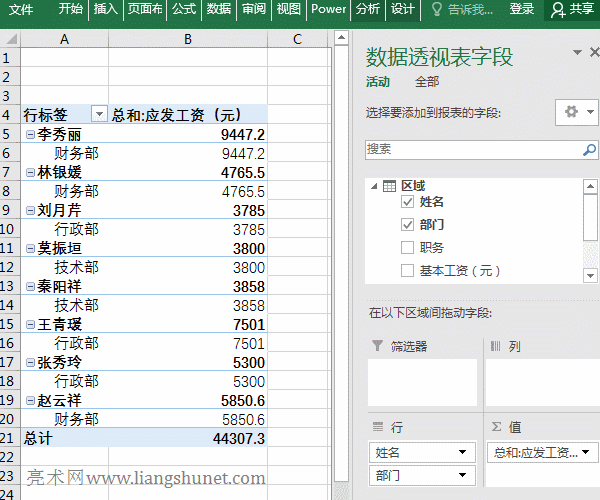The width and height of the screenshot is (600, 500).
Task: Collapse the 王青瑗 row group
Action: tap(30, 325)
